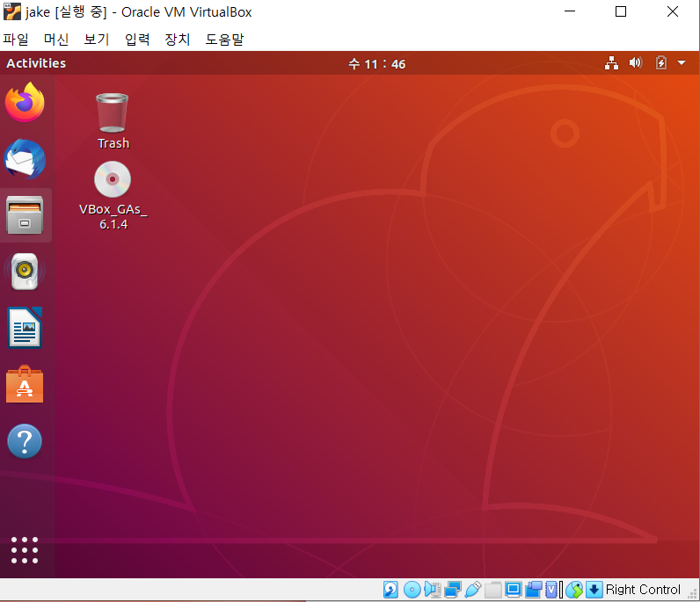Viewport: 700px width, 602px height.
Task: Click the network status indicator
Action: click(x=453, y=590)
